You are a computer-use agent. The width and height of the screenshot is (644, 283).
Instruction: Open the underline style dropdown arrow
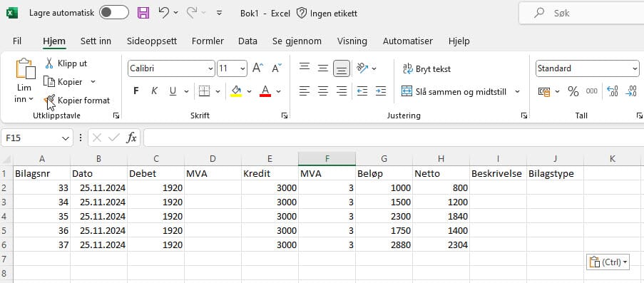[186, 91]
